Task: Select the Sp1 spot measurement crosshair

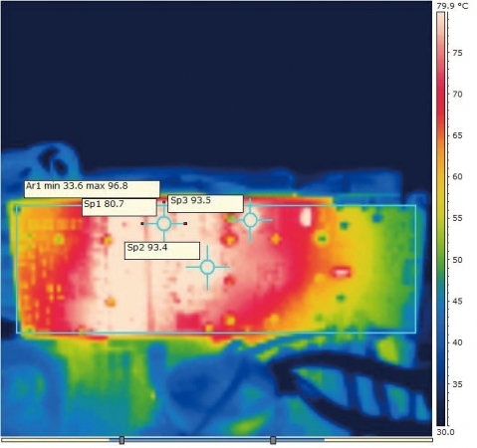Action: click(x=164, y=224)
